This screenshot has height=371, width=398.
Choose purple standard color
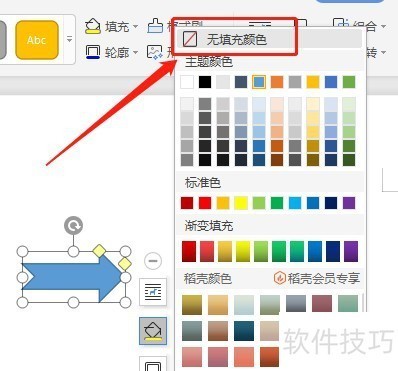349,203
